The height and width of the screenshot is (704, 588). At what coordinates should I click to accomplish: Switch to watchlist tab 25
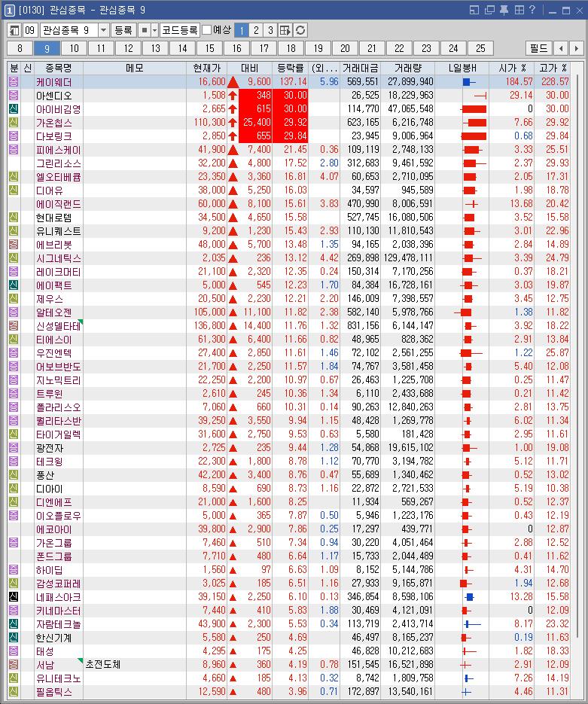[x=480, y=48]
